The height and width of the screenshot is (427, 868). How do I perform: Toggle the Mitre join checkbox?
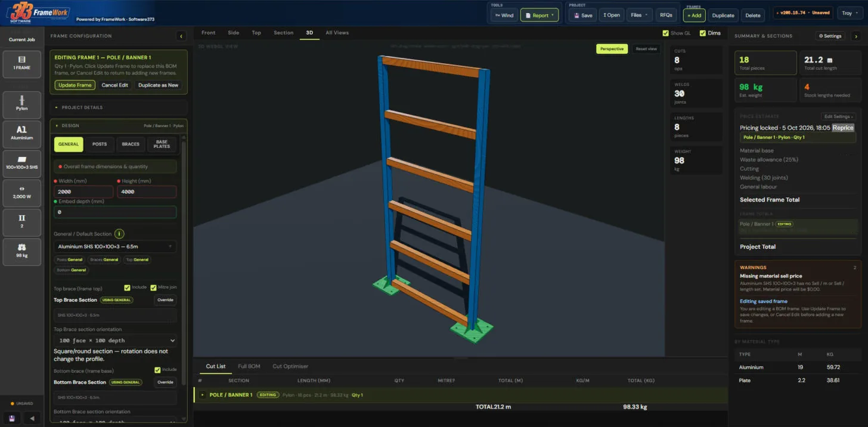(x=154, y=287)
